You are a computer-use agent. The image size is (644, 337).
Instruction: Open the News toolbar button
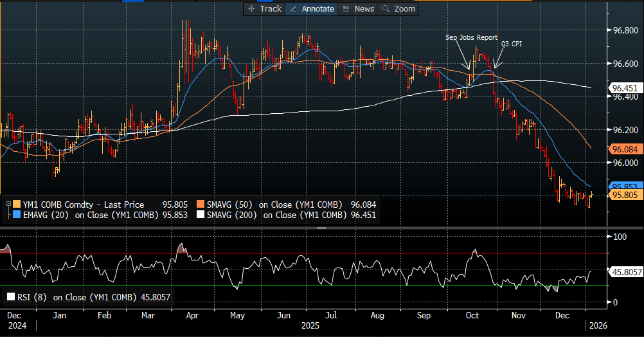click(x=359, y=8)
